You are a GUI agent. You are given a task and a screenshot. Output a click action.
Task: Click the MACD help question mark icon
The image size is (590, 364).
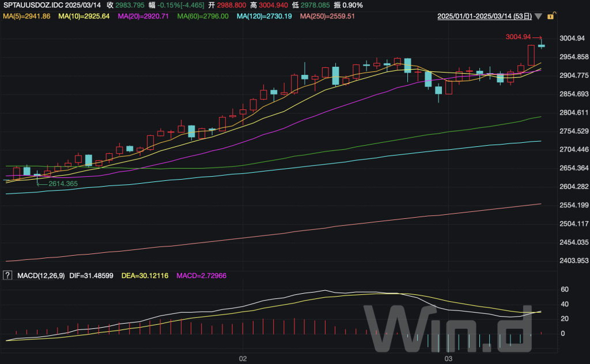pos(7,276)
